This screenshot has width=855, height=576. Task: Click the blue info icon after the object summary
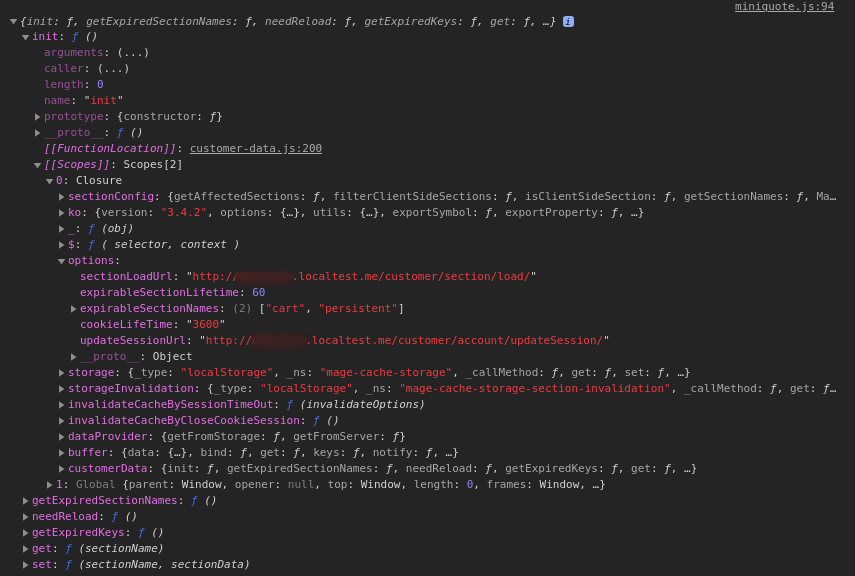click(x=567, y=20)
